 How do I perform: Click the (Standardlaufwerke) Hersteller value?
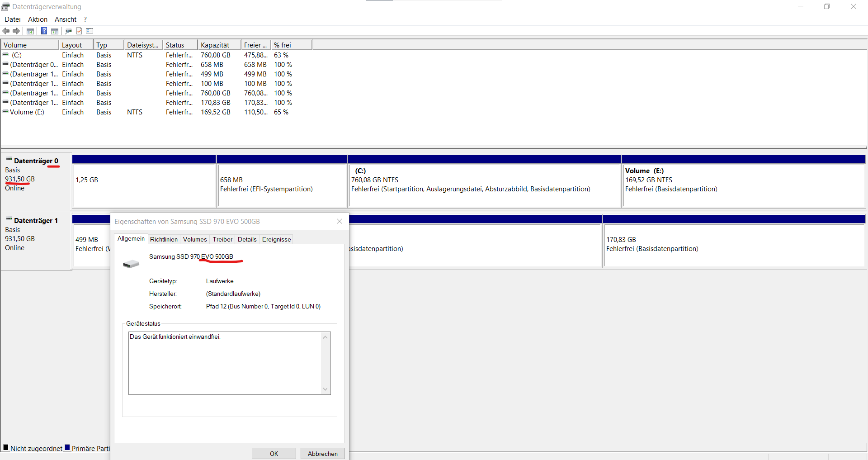233,294
